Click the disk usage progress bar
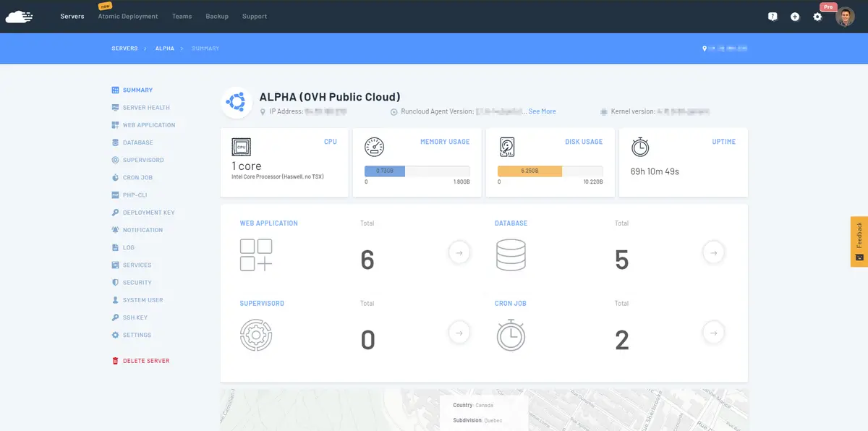The width and height of the screenshot is (868, 431). click(550, 171)
